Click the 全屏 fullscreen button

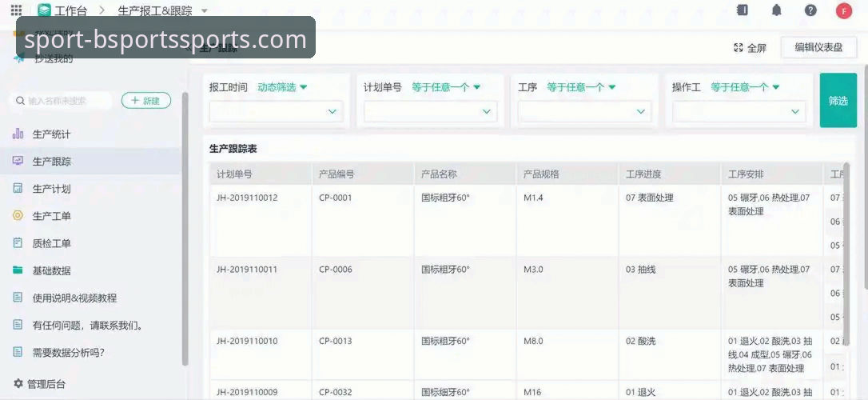[750, 48]
